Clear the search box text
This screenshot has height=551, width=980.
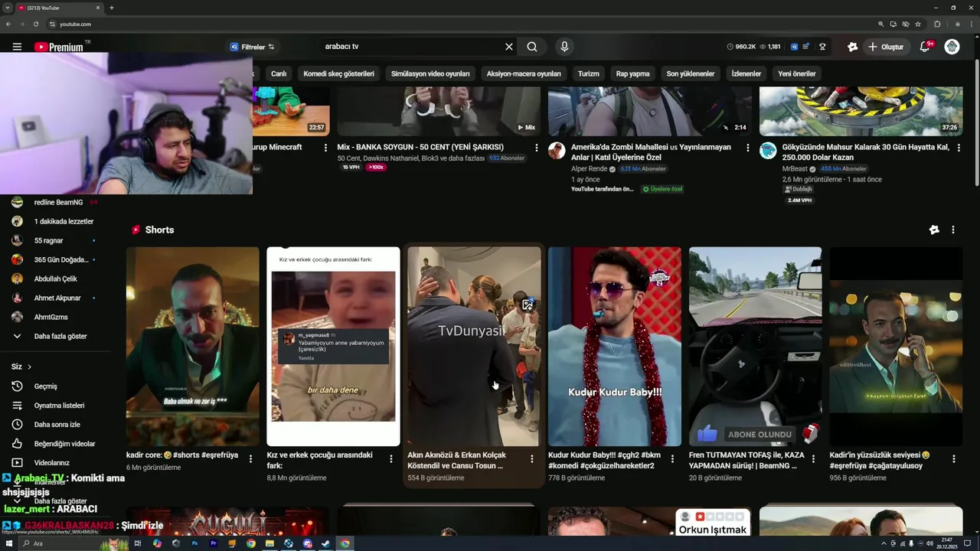508,47
